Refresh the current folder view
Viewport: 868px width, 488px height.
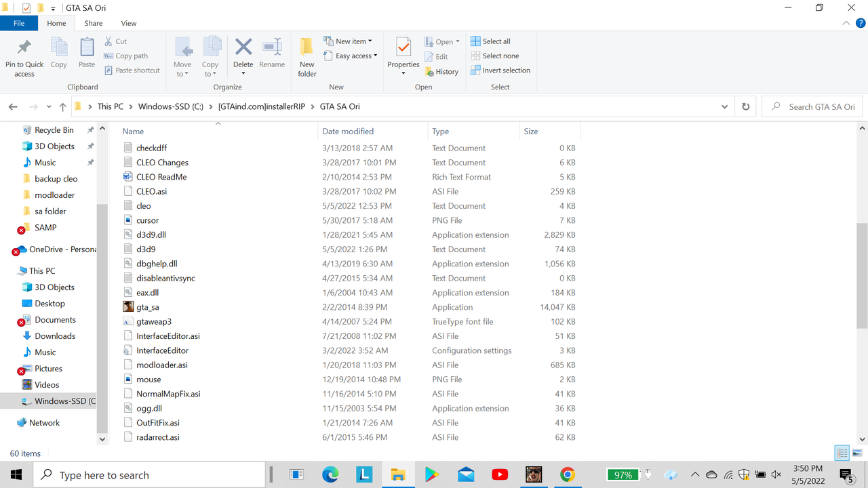click(746, 107)
